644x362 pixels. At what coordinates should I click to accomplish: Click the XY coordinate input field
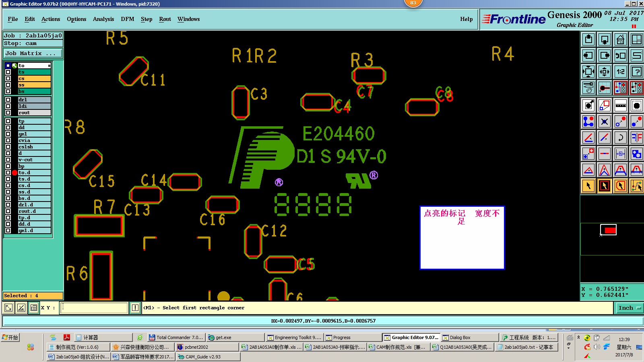click(94, 308)
